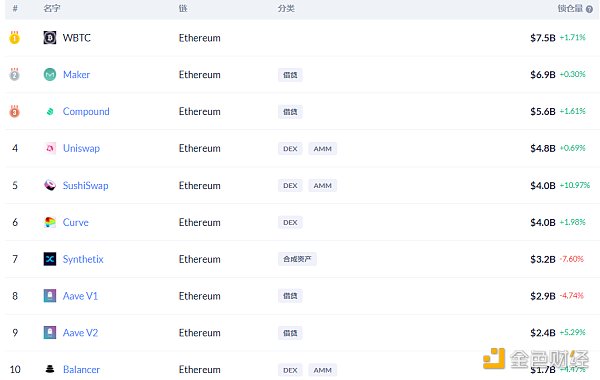Image resolution: width=600 pixels, height=380 pixels.
Task: Select the 借贷 tag in Compound row
Action: coord(290,112)
